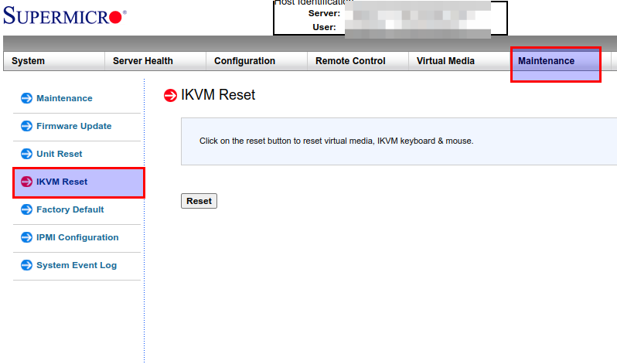Open the Maintenance sidebar link
Viewport: 617px width, 364px height.
coord(64,98)
